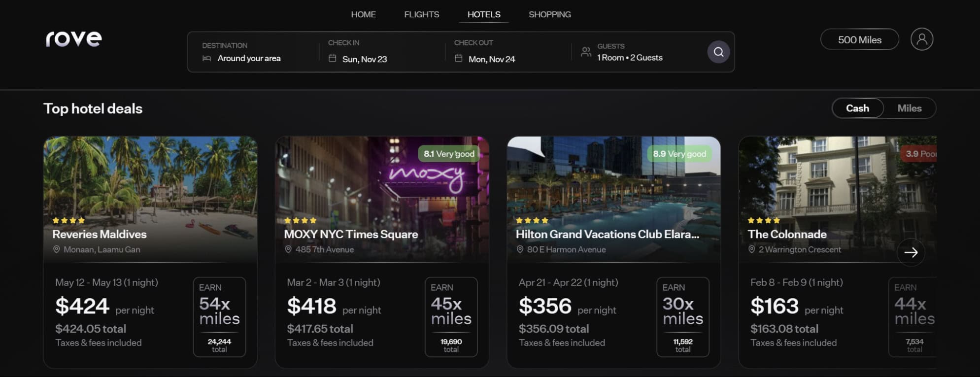Select the HOTELS tab
Viewport: 980px width, 377px height.
[x=484, y=14]
